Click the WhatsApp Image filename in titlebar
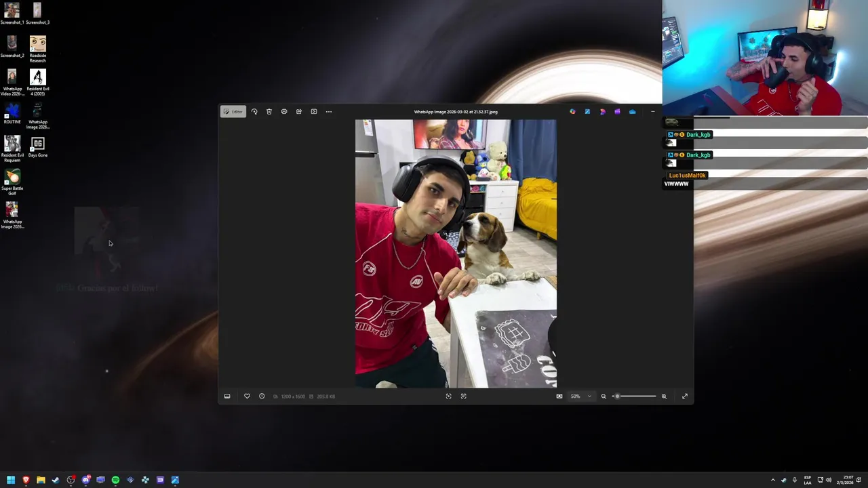The image size is (868, 488). [x=456, y=112]
